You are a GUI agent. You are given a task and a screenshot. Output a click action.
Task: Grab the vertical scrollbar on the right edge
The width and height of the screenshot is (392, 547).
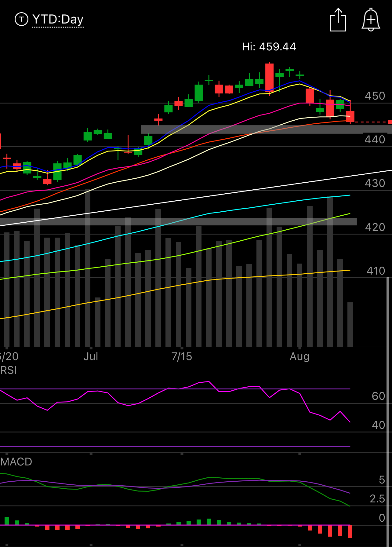pos(388,411)
